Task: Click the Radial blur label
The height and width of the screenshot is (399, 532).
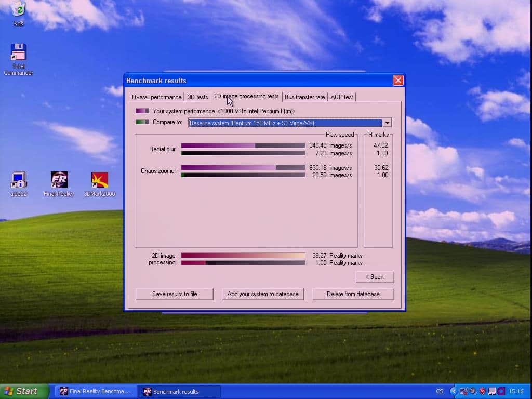Action: pos(162,149)
